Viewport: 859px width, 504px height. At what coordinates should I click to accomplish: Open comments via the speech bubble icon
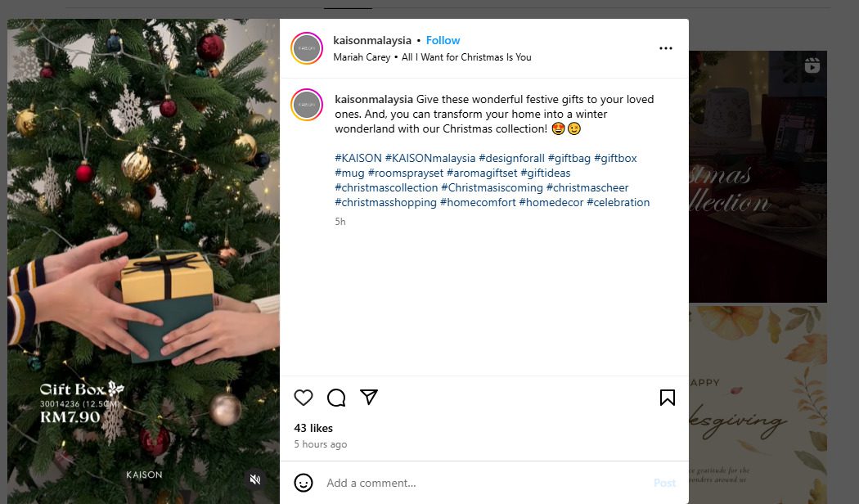point(336,398)
